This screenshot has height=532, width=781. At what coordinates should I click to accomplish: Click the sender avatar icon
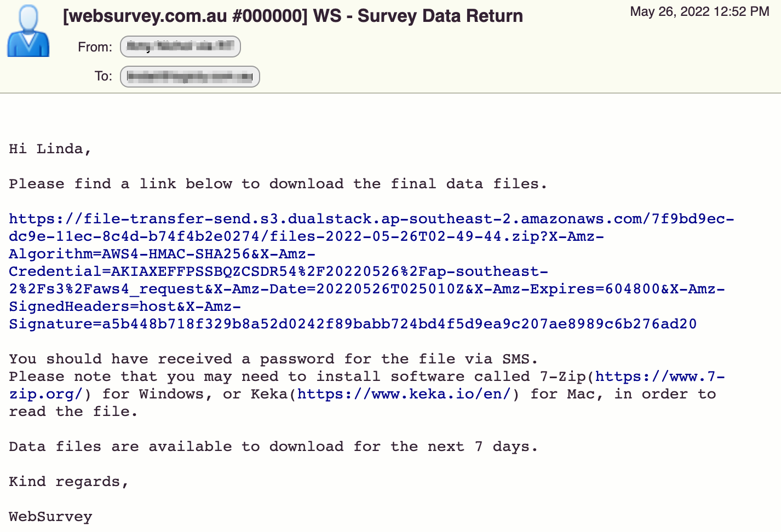tap(28, 31)
